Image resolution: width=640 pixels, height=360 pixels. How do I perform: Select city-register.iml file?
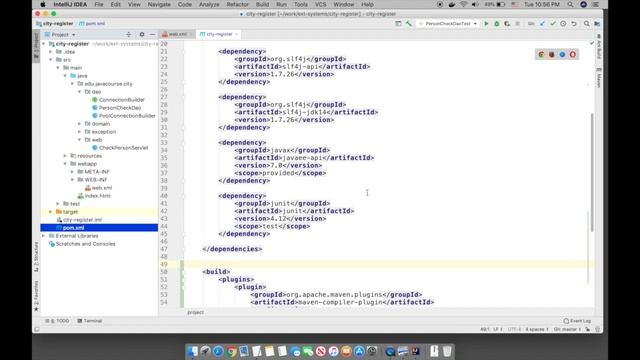79,220
